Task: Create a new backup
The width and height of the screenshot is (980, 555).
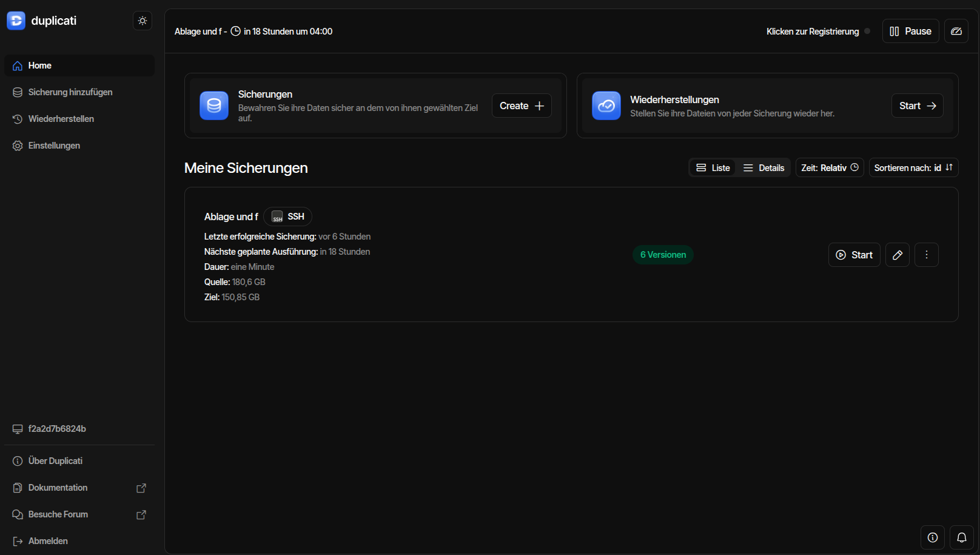Action: pyautogui.click(x=522, y=106)
